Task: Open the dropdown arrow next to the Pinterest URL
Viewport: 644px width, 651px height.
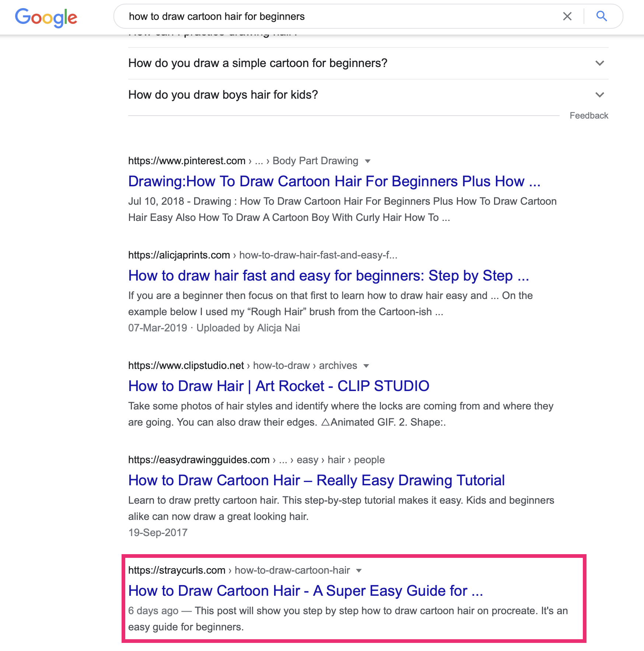Action: pos(367,161)
